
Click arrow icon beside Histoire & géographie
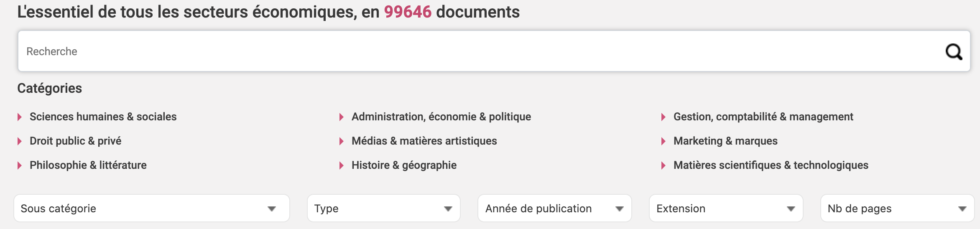pos(342,165)
